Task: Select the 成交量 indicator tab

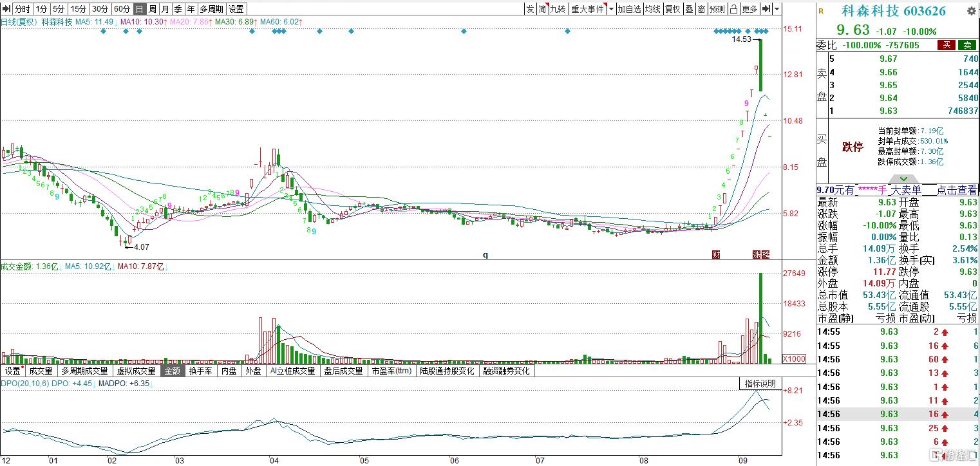Action: point(41,371)
